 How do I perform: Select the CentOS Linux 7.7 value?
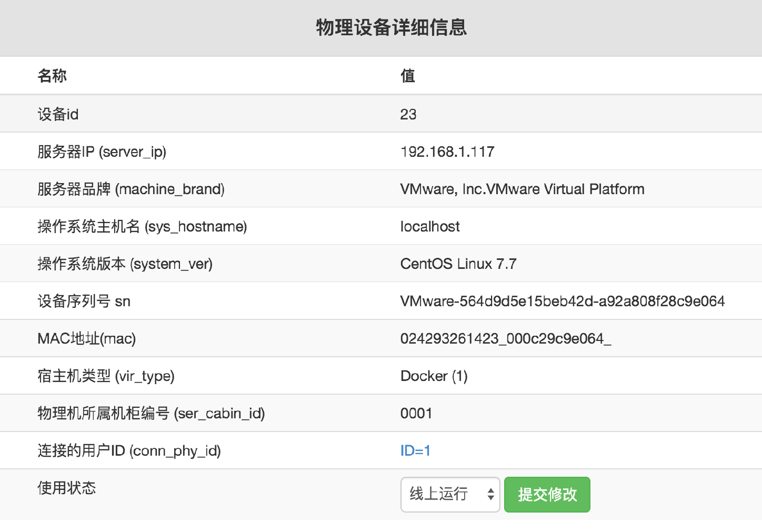458,264
